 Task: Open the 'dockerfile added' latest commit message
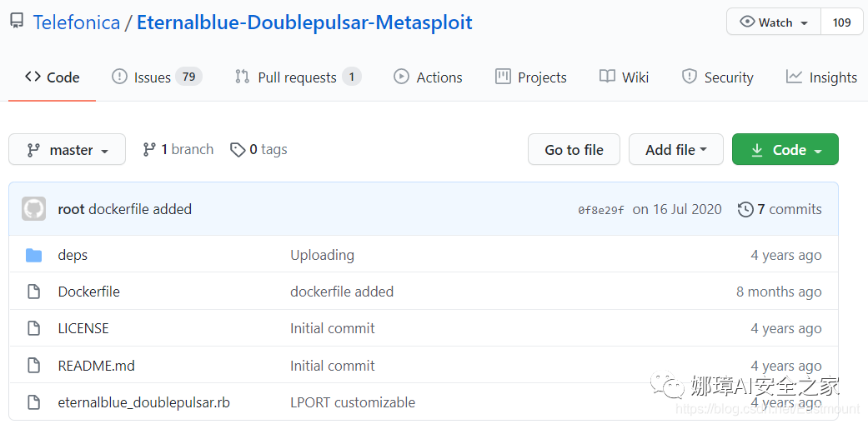pos(140,210)
